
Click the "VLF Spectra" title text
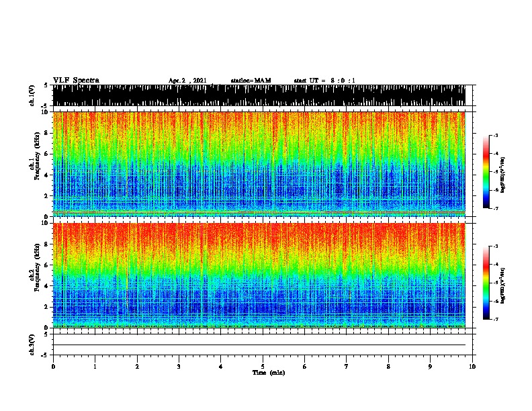pyautogui.click(x=76, y=81)
